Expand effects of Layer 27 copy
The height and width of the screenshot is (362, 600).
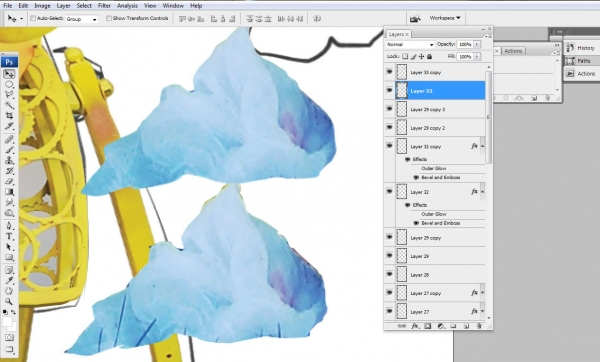[x=483, y=293]
